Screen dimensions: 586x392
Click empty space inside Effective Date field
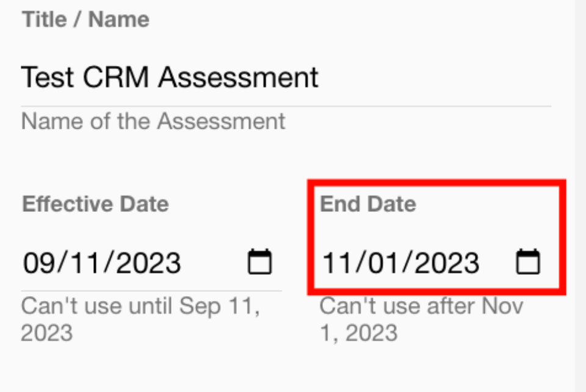(x=214, y=263)
